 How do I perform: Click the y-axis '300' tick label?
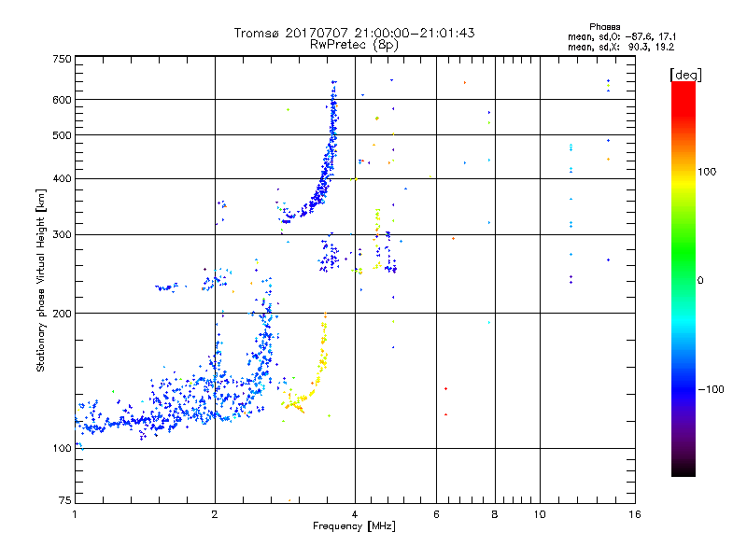pos(62,235)
